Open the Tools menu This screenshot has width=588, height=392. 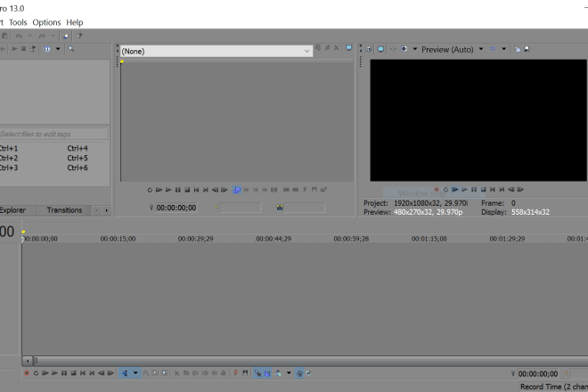click(18, 22)
